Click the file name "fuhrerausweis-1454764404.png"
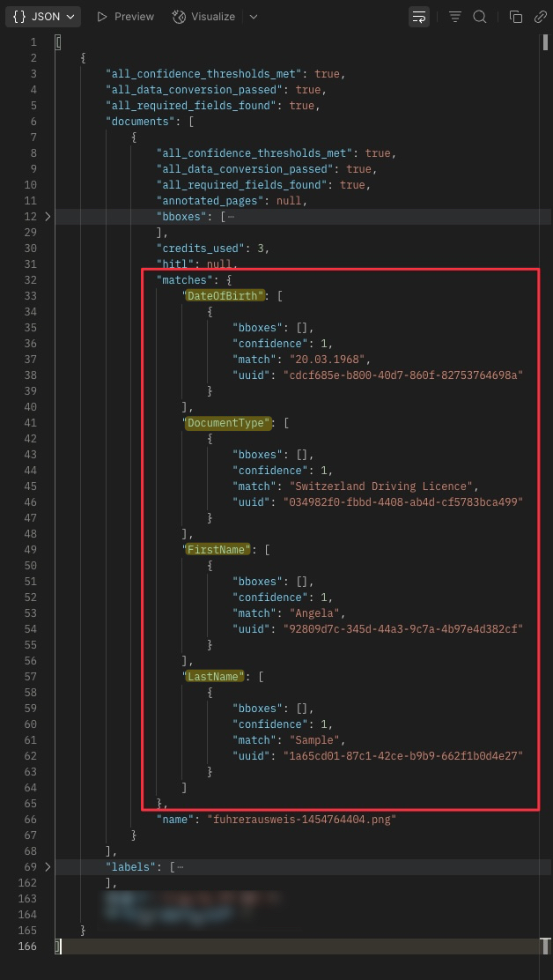 [x=301, y=820]
